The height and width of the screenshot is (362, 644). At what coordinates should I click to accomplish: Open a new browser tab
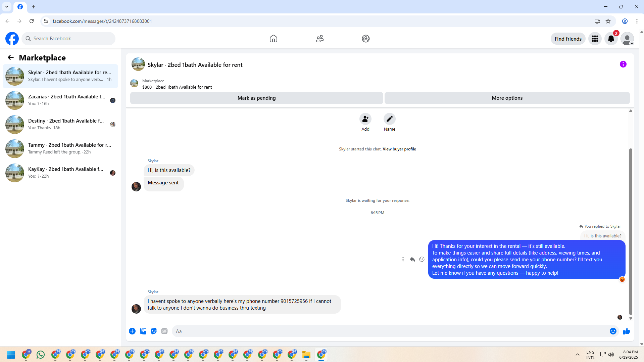(34, 7)
